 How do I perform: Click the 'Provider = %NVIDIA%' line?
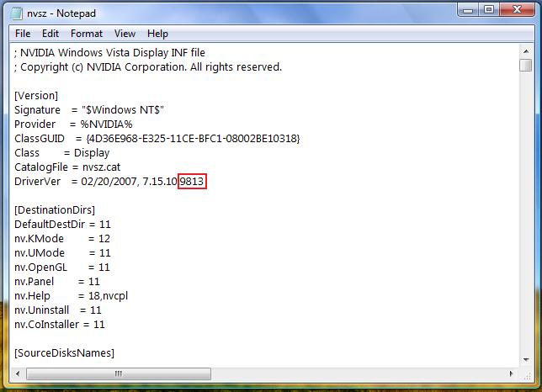pyautogui.click(x=73, y=124)
